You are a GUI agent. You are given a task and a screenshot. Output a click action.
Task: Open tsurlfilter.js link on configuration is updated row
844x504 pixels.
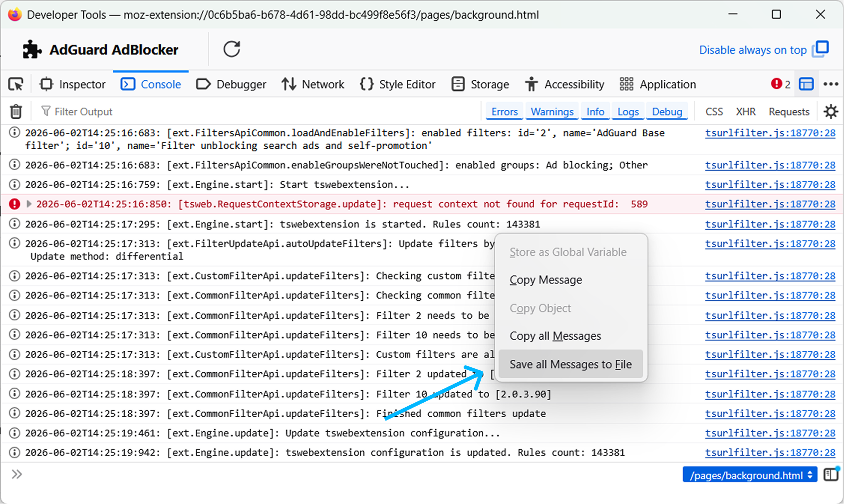click(x=770, y=453)
